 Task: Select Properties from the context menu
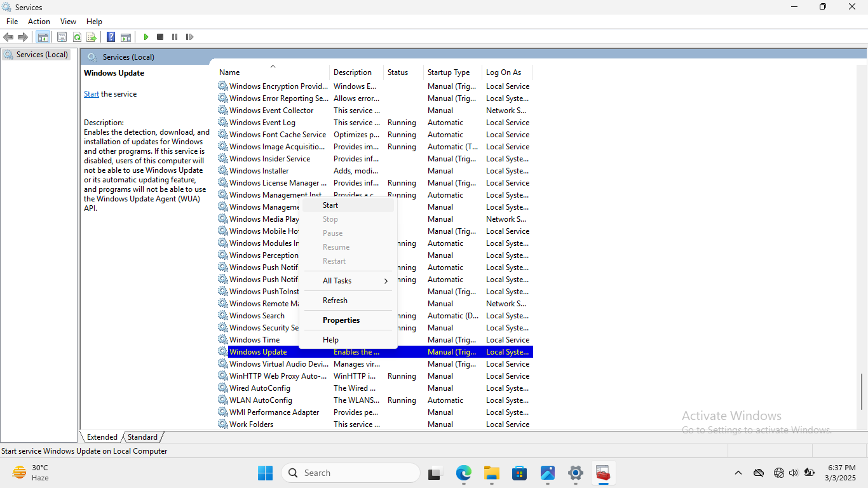point(341,320)
